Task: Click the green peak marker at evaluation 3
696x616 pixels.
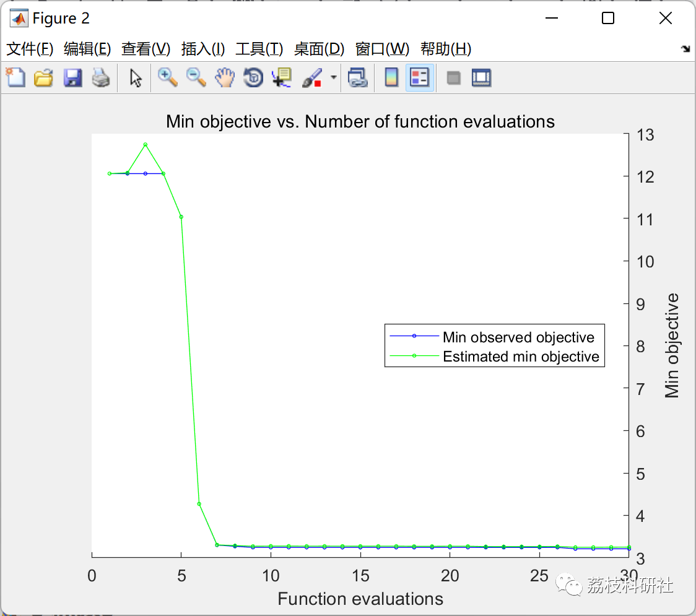Action: pyautogui.click(x=145, y=145)
